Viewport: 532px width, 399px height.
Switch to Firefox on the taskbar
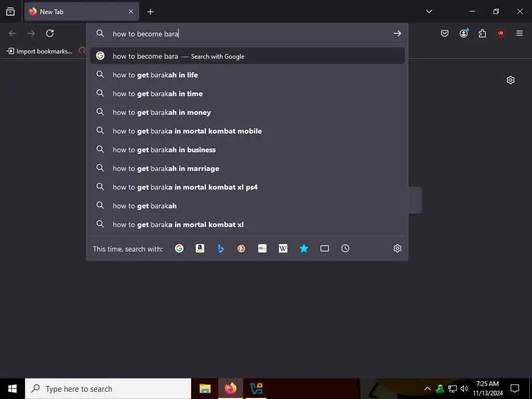coord(230,389)
